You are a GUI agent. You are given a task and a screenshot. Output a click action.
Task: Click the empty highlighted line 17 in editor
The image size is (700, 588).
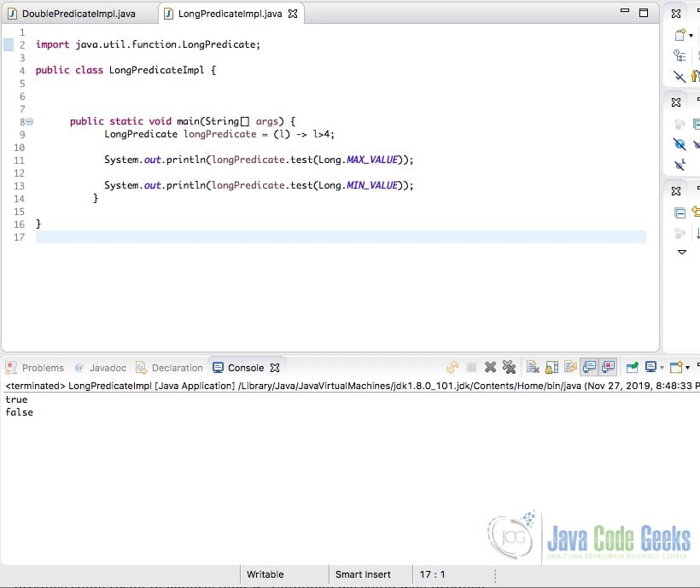click(x=341, y=237)
